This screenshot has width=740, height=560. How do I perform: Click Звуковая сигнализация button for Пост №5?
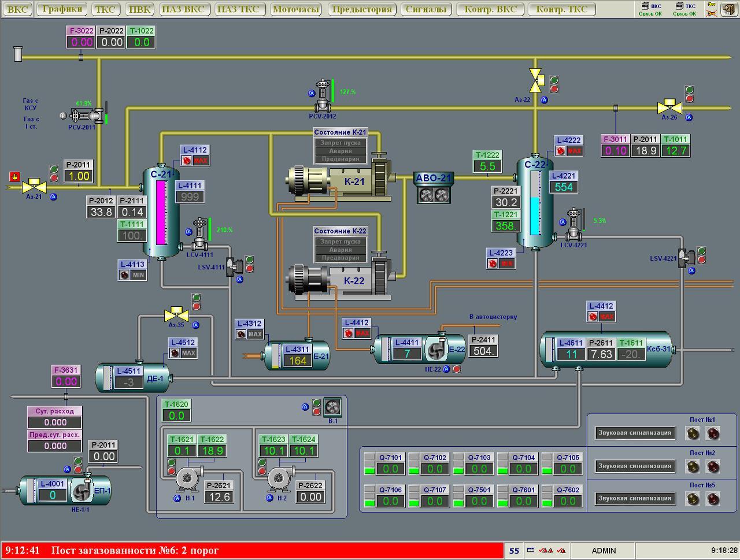[x=634, y=498]
